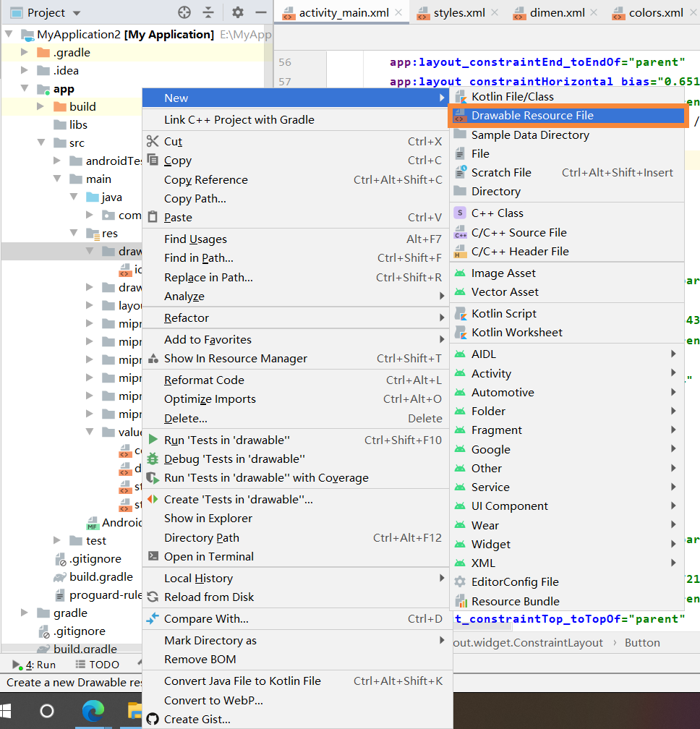Launch Microsoft Edge from the taskbar
The width and height of the screenshot is (700, 729).
94,712
